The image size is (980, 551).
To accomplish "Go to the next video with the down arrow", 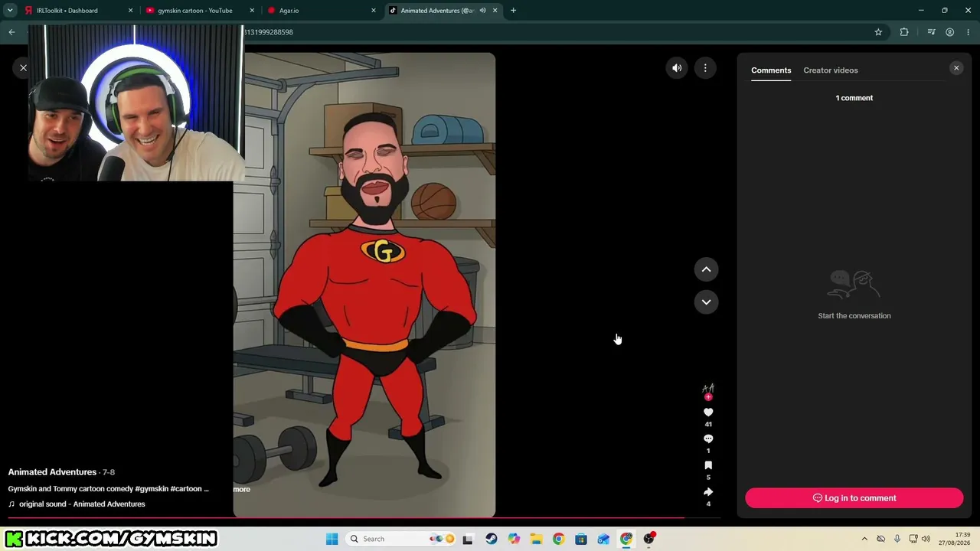I will coord(706,302).
